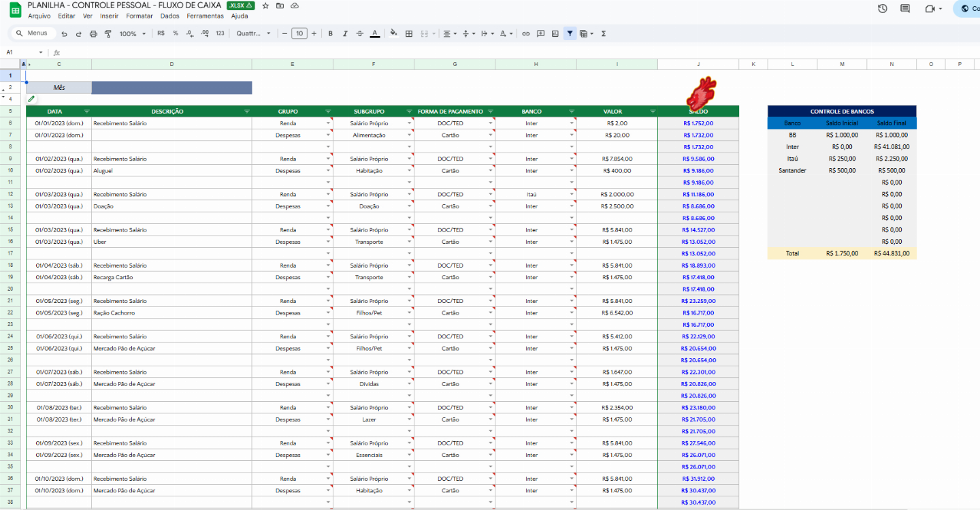The width and height of the screenshot is (980, 510).
Task: Open the Ferramentas menu
Action: (x=205, y=16)
